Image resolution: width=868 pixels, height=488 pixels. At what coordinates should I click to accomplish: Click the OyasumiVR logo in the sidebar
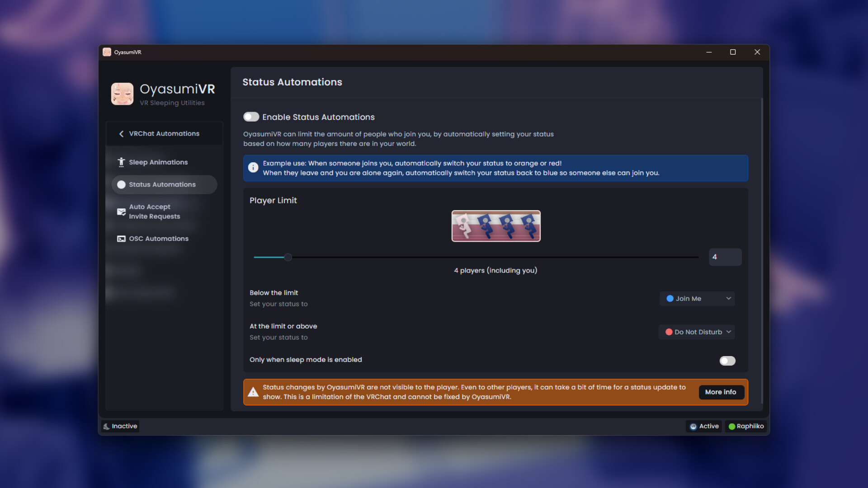tap(122, 94)
